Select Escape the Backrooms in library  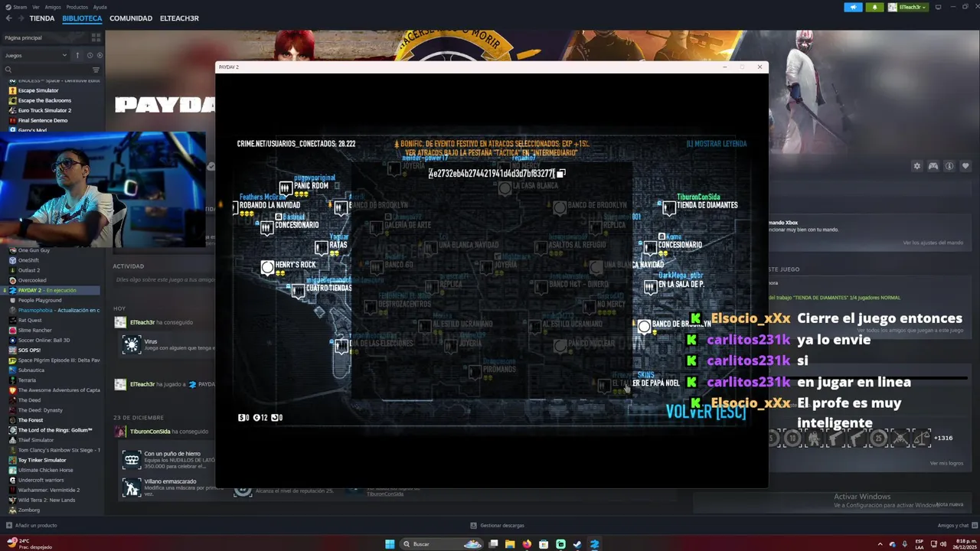click(44, 100)
